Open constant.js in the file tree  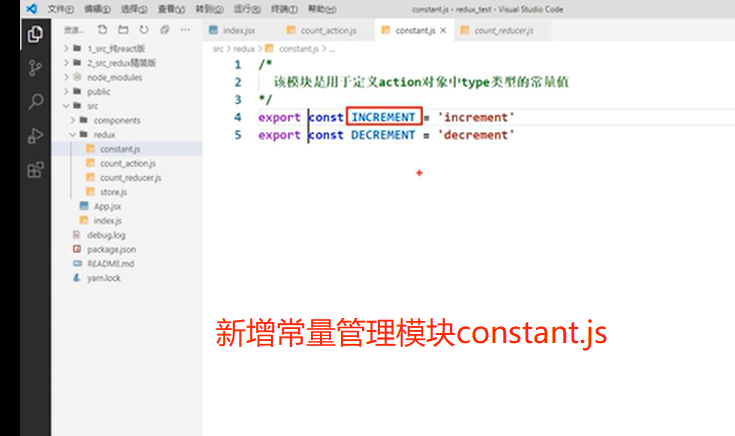point(127,149)
